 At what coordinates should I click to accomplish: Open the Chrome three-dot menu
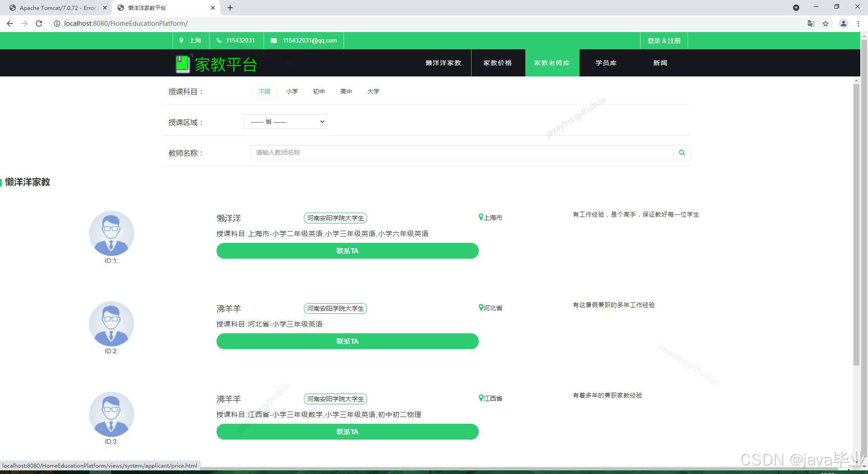point(859,24)
